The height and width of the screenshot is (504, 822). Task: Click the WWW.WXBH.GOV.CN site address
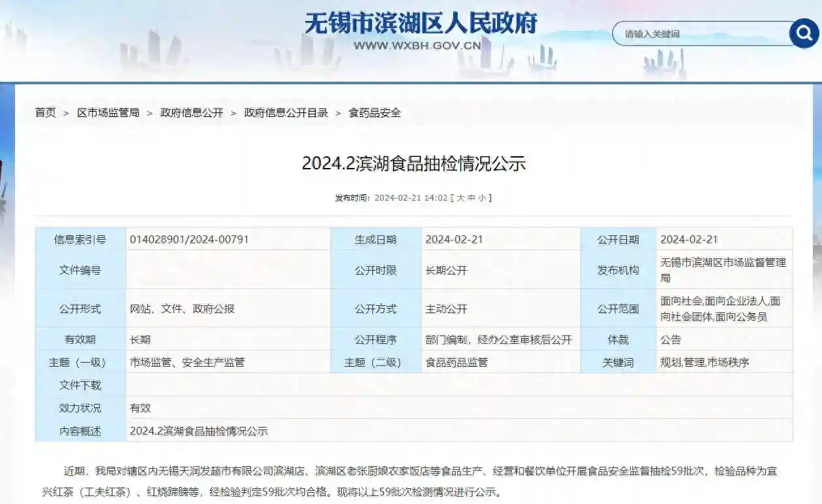point(417,46)
